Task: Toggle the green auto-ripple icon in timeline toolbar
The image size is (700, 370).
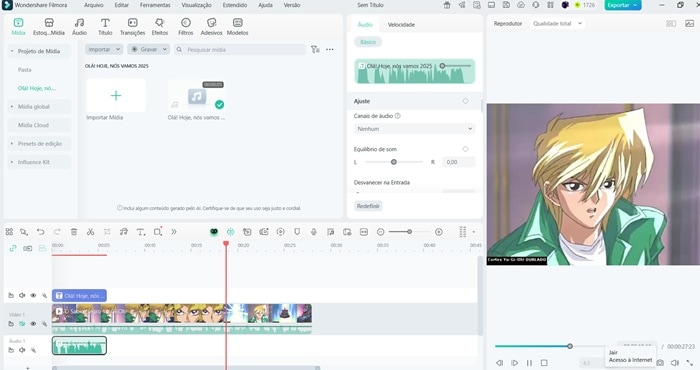Action: point(230,232)
